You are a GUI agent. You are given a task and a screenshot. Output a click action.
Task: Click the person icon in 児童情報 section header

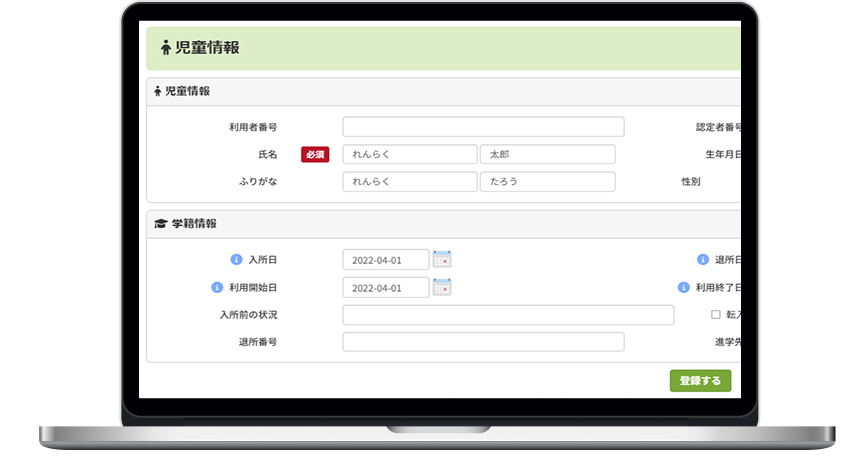(158, 91)
